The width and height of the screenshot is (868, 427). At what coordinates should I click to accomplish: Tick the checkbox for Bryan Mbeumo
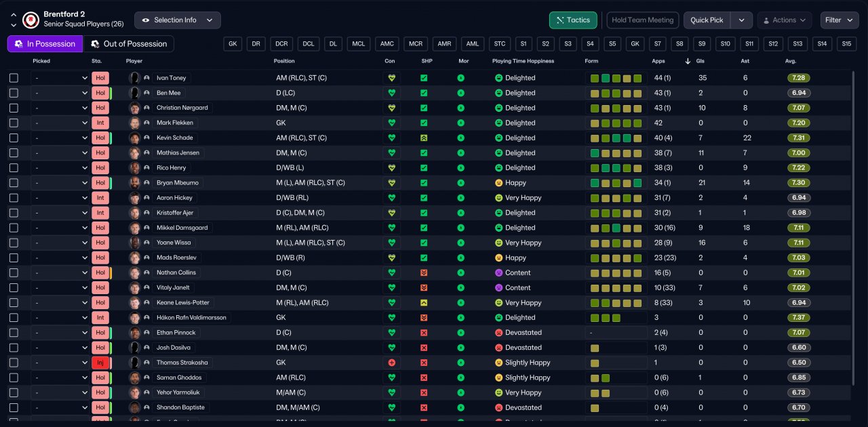[14, 183]
